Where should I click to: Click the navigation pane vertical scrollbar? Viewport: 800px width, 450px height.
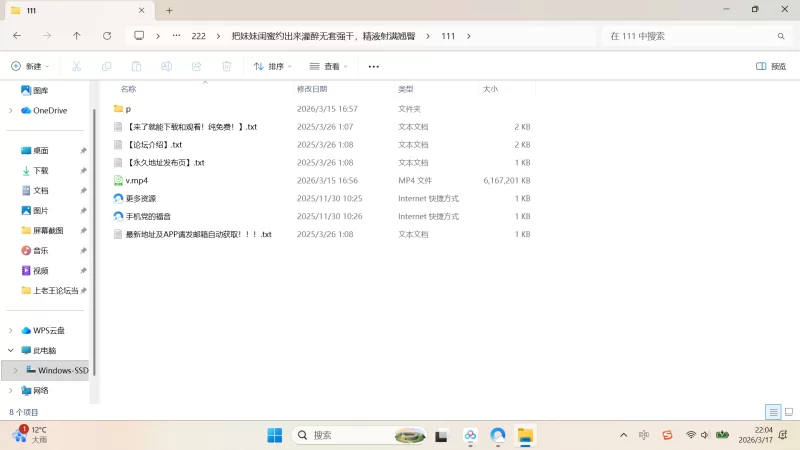94,240
